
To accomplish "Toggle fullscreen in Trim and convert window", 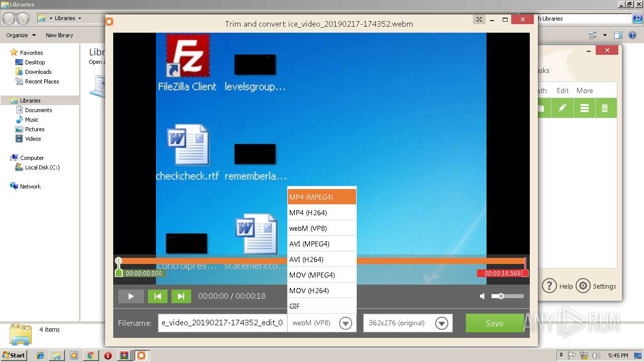I will click(x=479, y=20).
